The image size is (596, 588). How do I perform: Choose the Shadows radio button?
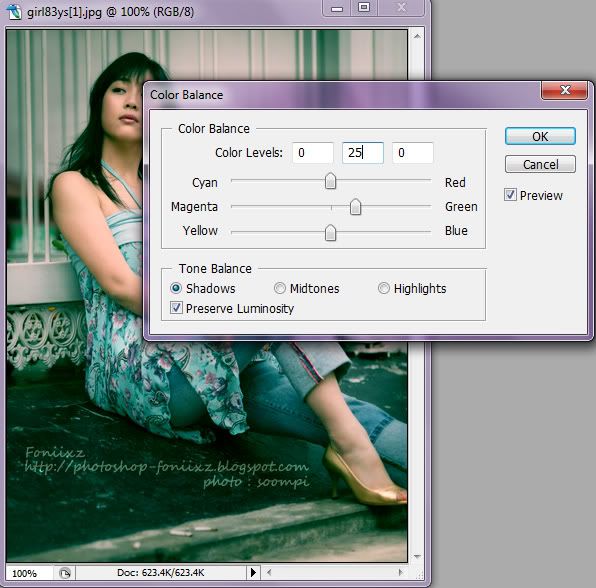[x=176, y=288]
